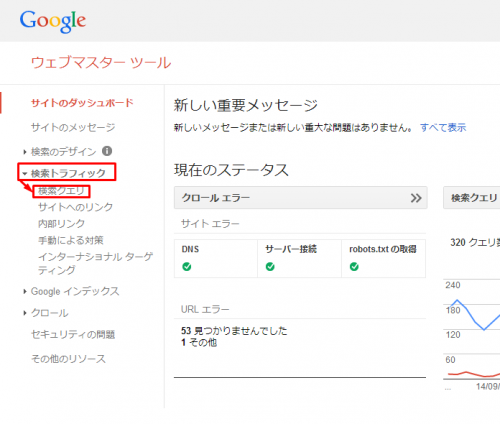Click the URL エラー label
This screenshot has width=500, height=424.
[x=205, y=309]
